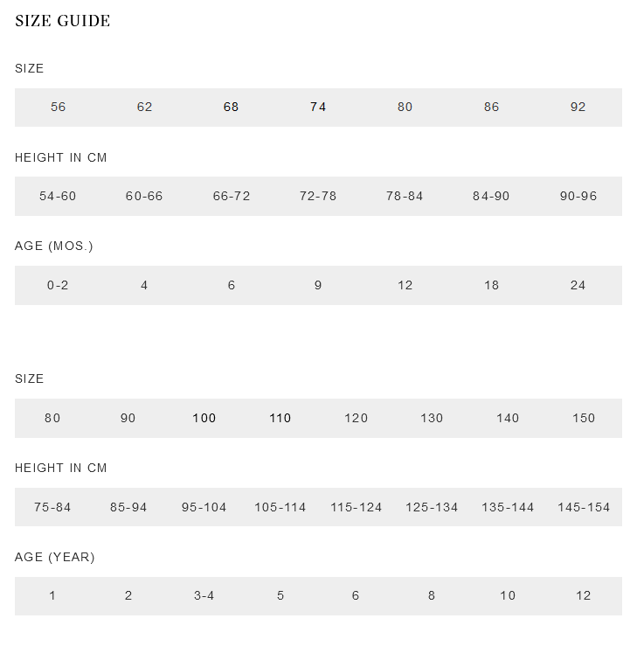644x653 pixels.
Task: Click the SIZE GUIDE heading
Action: point(63,21)
